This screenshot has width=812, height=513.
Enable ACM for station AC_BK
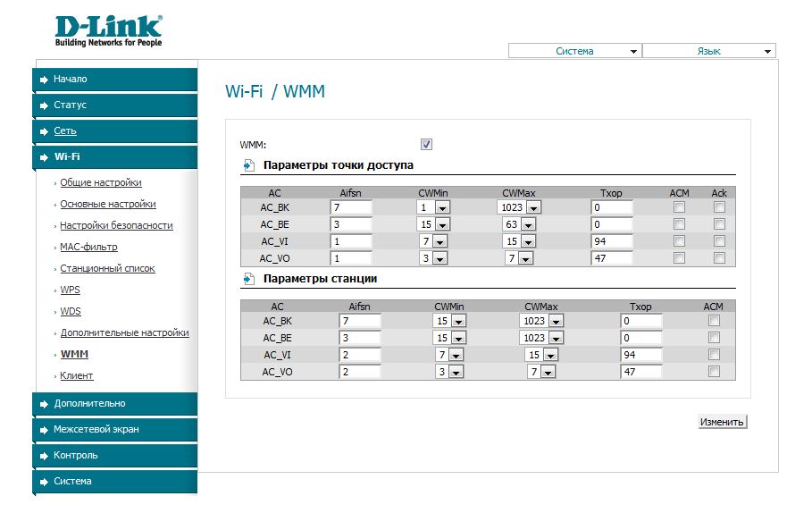click(x=714, y=321)
